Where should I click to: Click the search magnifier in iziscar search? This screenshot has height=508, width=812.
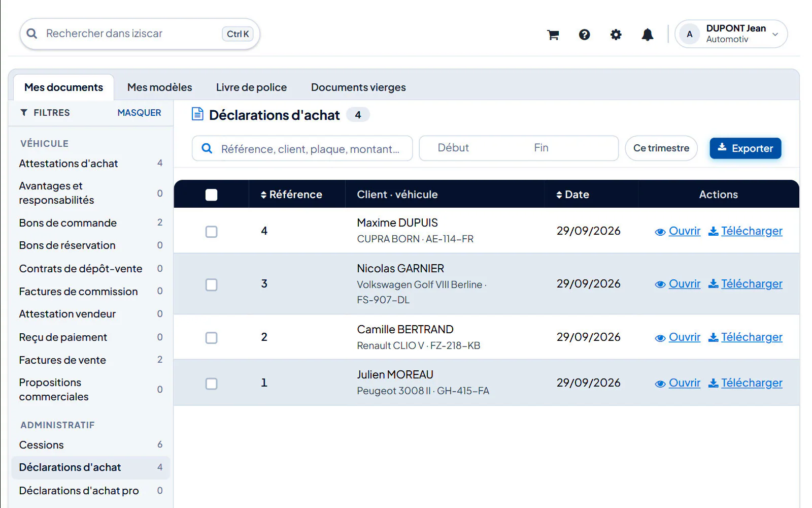pos(32,34)
